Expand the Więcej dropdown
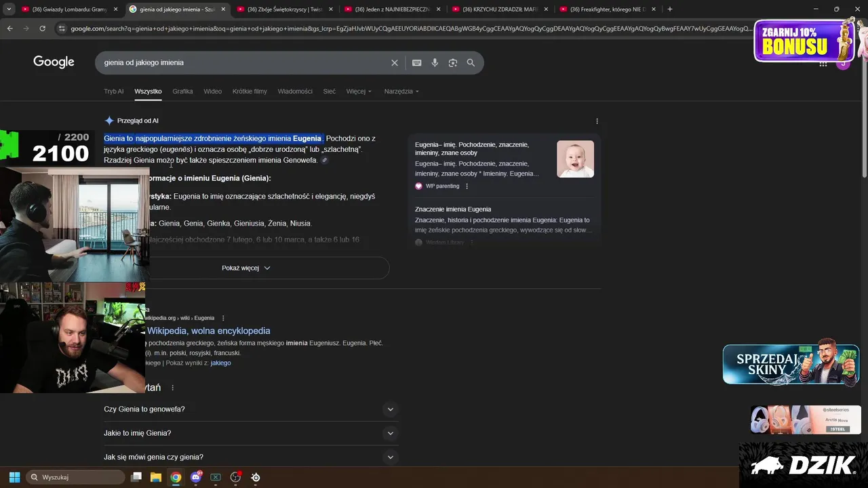This screenshot has width=868, height=488. coord(359,91)
